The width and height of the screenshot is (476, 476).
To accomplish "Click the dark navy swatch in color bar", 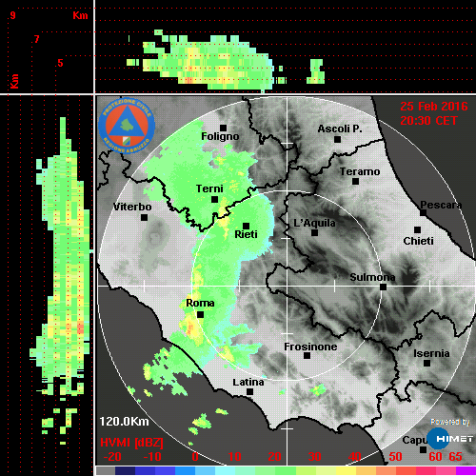I will coord(125,470).
